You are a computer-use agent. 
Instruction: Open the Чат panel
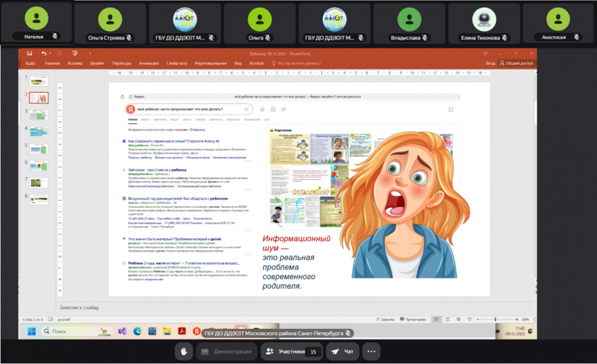click(x=342, y=351)
